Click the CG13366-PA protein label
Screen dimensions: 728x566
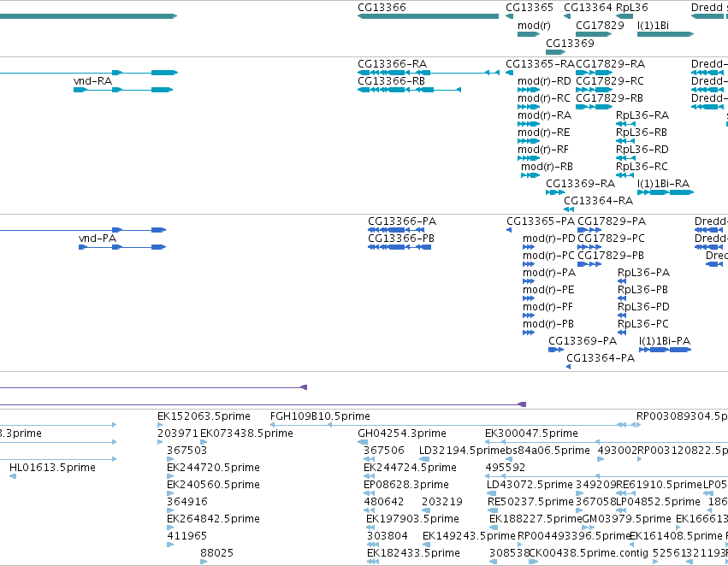403,221
